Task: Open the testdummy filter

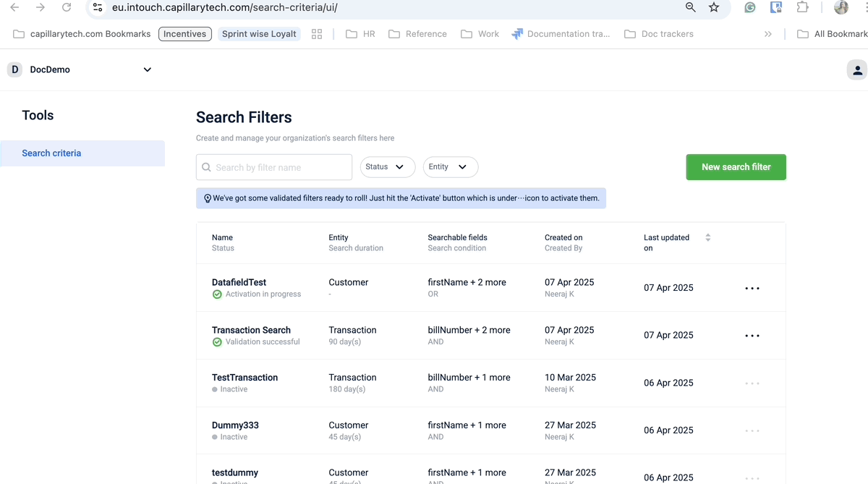Action: 235,472
